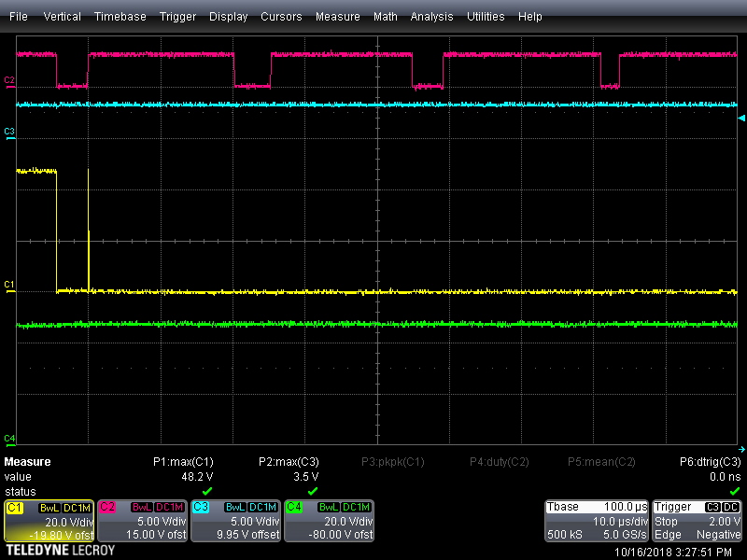Click the P6 status green checkmark
747x560 pixels.
[735, 491]
